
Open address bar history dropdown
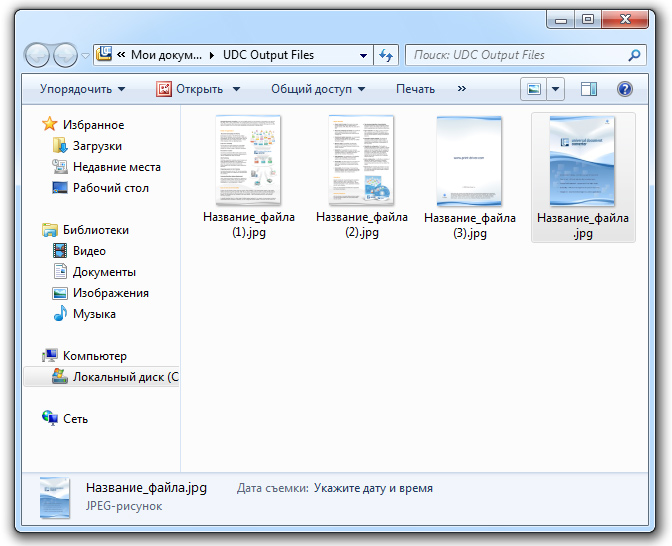coord(363,55)
